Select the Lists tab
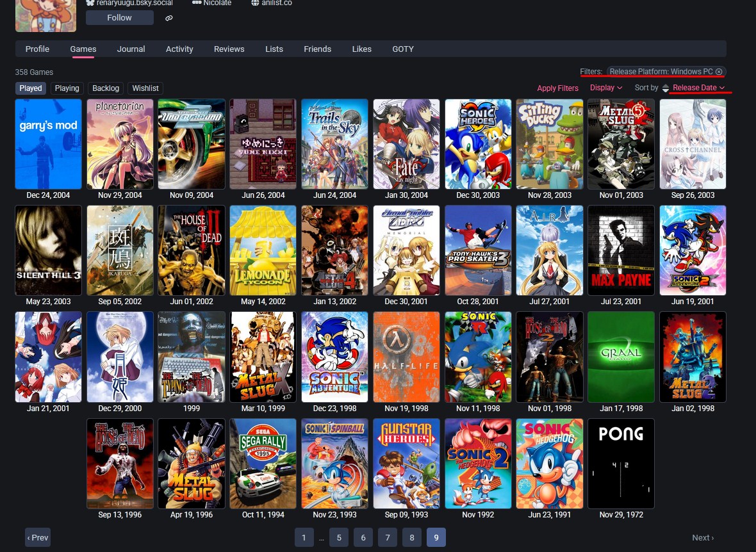 274,49
